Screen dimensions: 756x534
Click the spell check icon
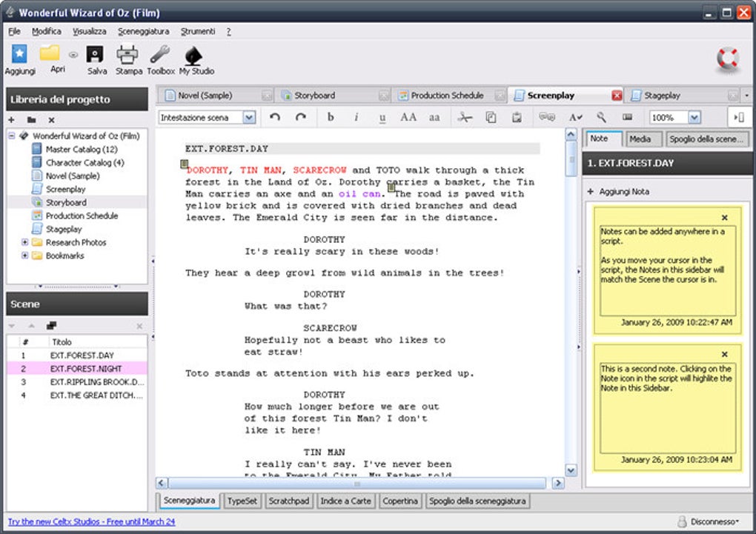tap(575, 117)
